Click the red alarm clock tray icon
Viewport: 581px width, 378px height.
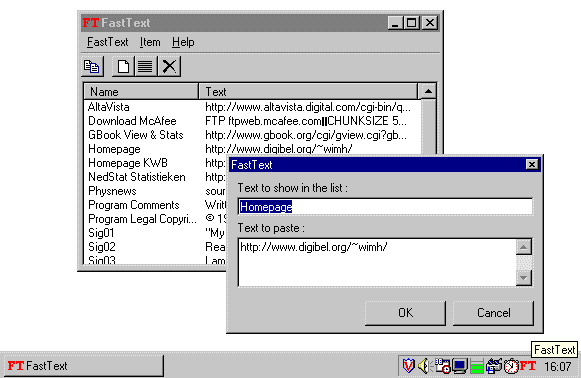pos(511,366)
